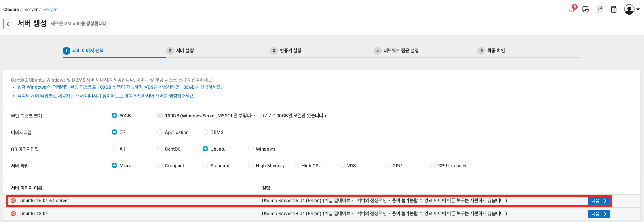Open the guide document icon
Screen dimensions: 644x222
tap(614, 10)
